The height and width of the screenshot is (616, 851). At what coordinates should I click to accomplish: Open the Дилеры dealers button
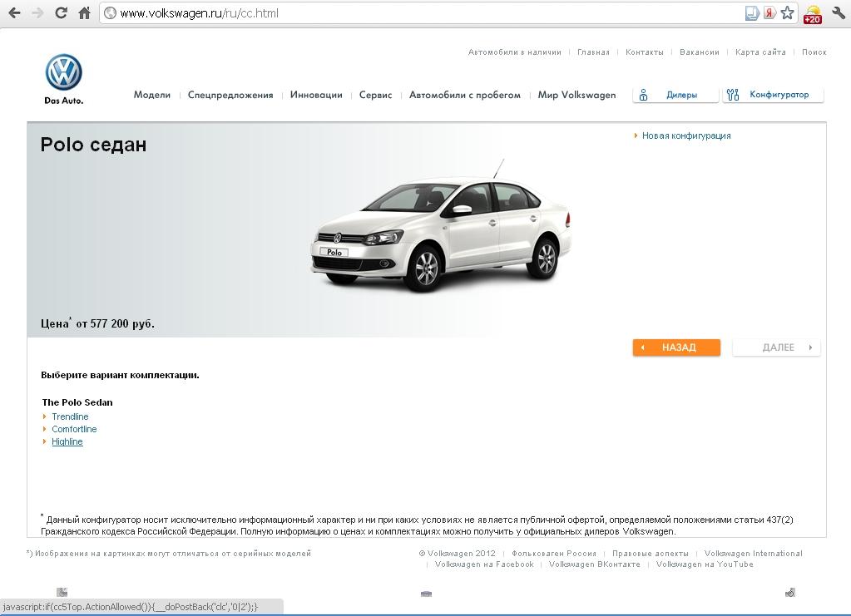(675, 95)
